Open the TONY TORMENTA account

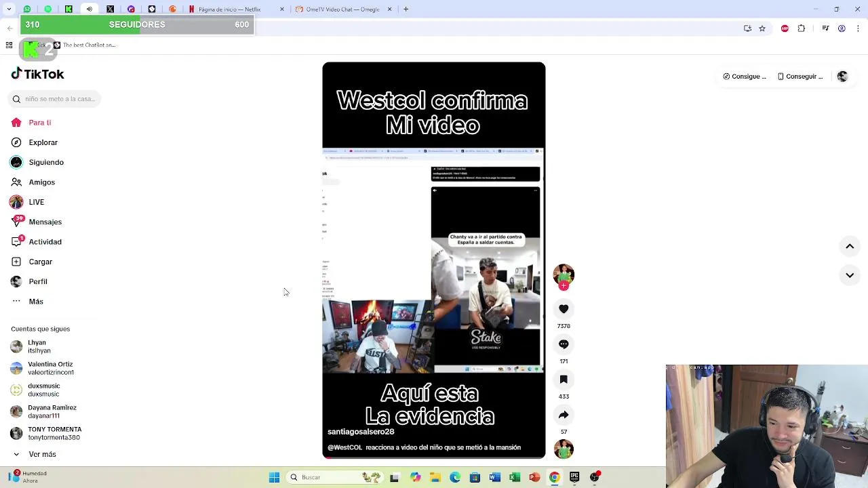46,433
